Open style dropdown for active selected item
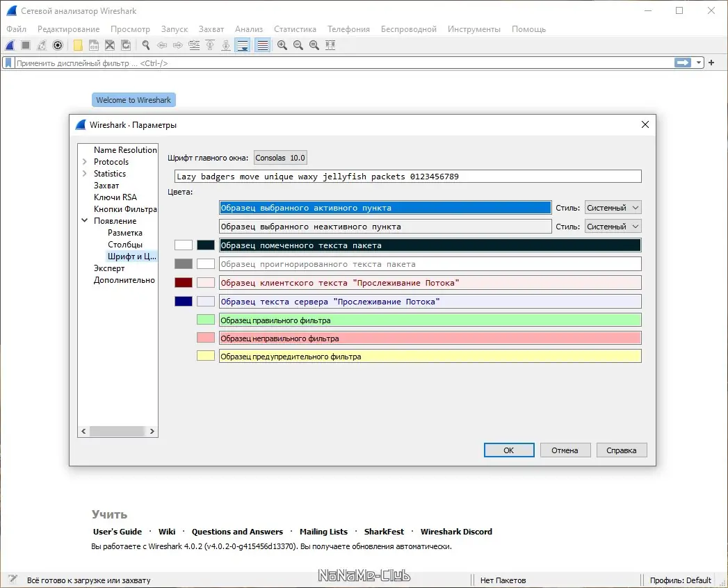Viewport: 728px width, 588px height. pyautogui.click(x=613, y=207)
